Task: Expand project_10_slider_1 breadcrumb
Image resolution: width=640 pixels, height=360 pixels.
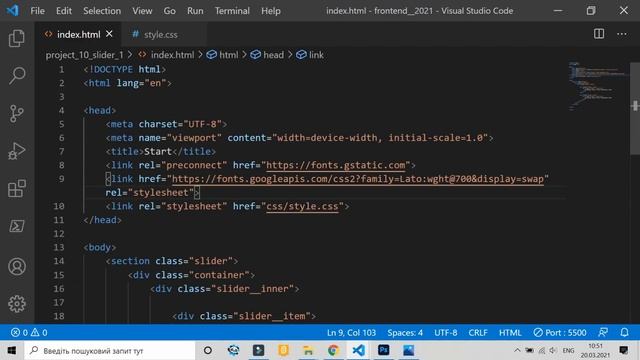Action: click(x=84, y=55)
